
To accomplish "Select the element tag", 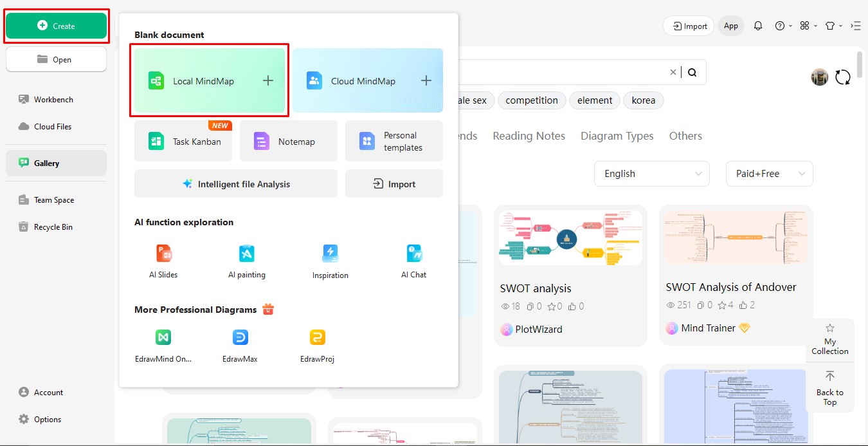I will point(595,100).
